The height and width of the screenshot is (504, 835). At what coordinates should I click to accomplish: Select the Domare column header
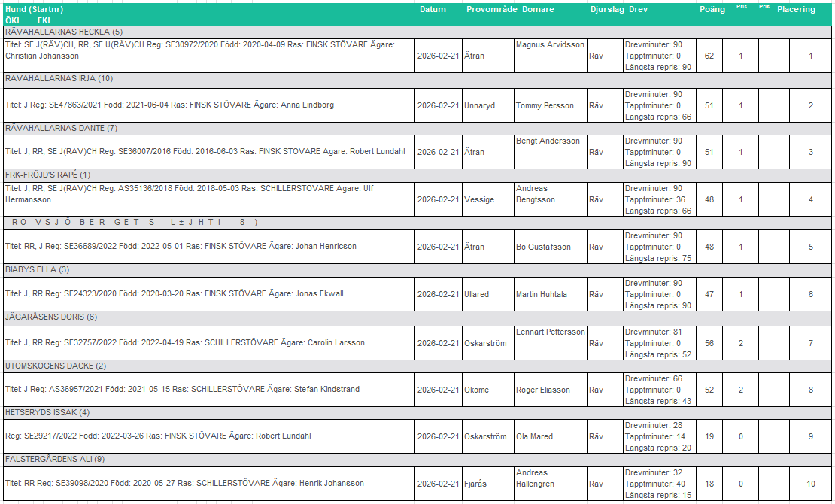point(538,10)
